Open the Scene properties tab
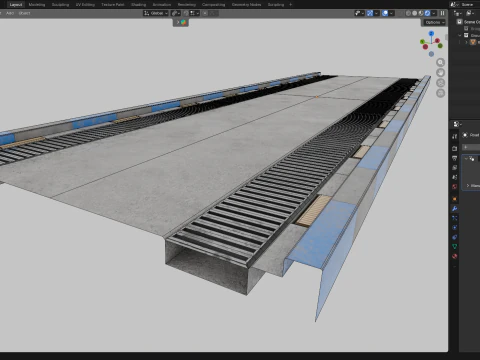Viewport: 480px width, 360px height. tap(455, 177)
